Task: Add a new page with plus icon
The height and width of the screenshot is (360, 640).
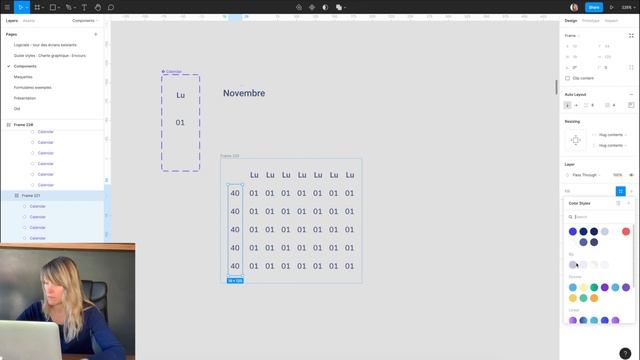Action: click(x=96, y=34)
